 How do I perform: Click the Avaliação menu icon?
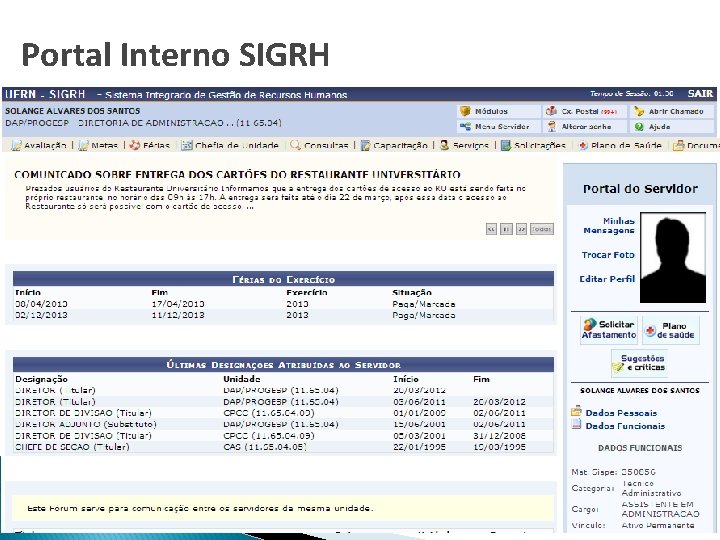(17, 146)
